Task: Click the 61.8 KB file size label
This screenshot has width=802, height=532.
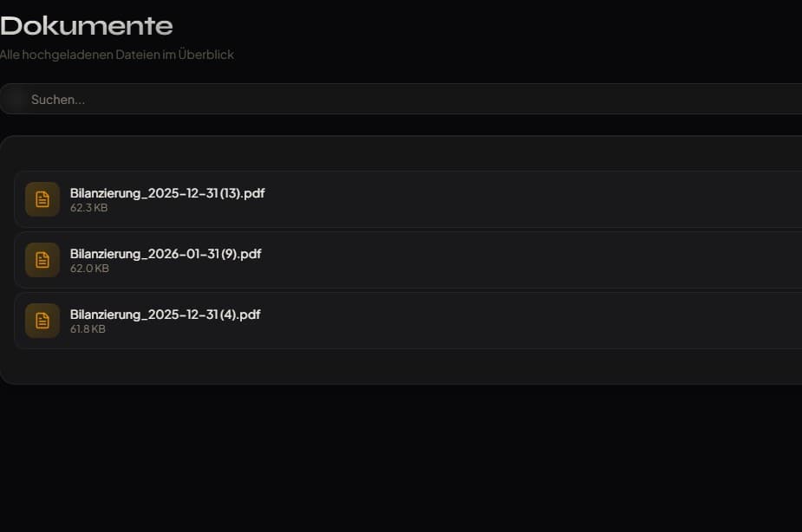Action: pos(88,329)
